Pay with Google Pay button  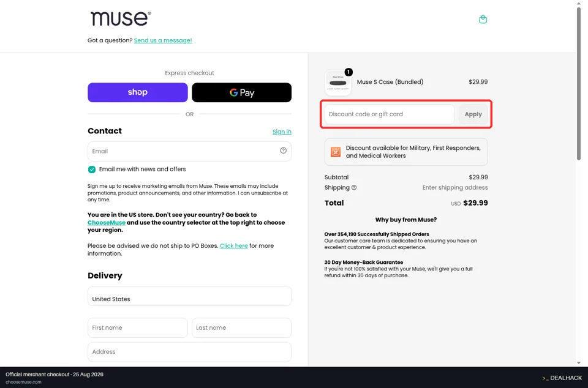(241, 92)
